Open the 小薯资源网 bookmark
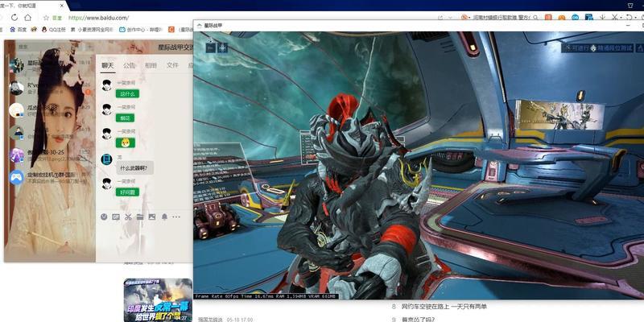This screenshot has width=644, height=322. pos(92,30)
